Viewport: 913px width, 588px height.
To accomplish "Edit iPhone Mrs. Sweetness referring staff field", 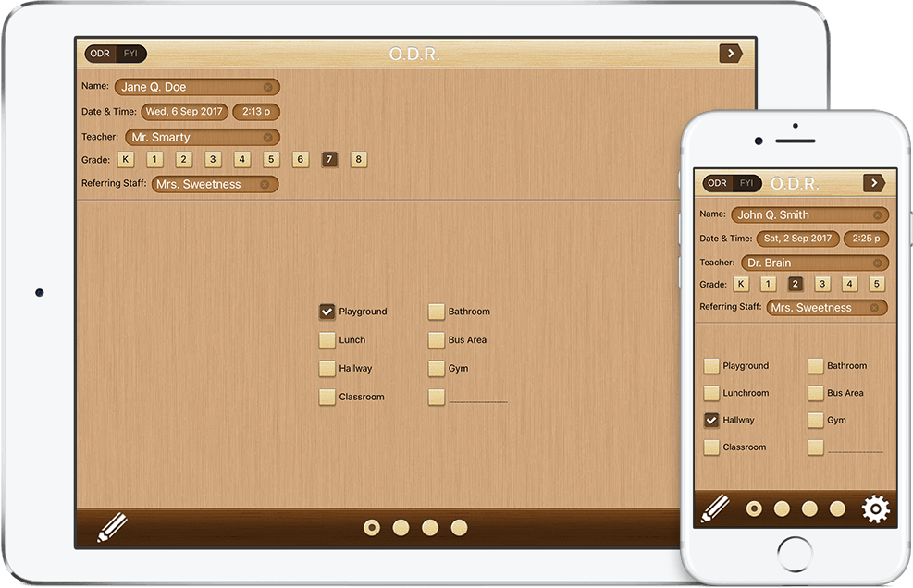I will coord(827,308).
